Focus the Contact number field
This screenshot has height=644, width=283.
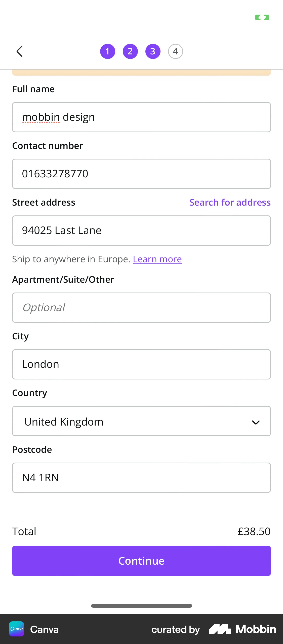point(141,174)
